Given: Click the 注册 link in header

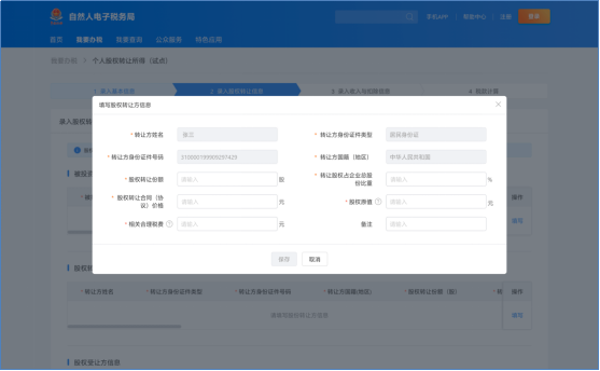Looking at the screenshot, I should (505, 17).
